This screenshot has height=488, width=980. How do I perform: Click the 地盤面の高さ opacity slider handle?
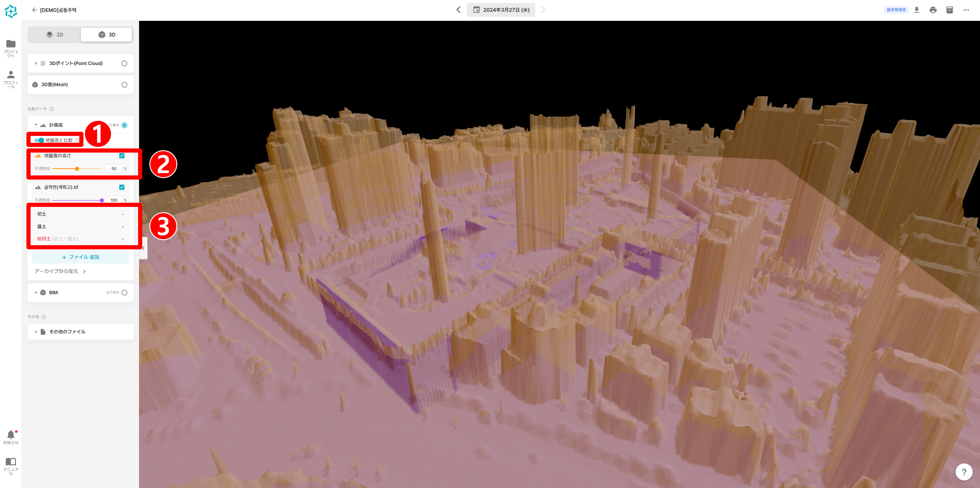click(77, 169)
